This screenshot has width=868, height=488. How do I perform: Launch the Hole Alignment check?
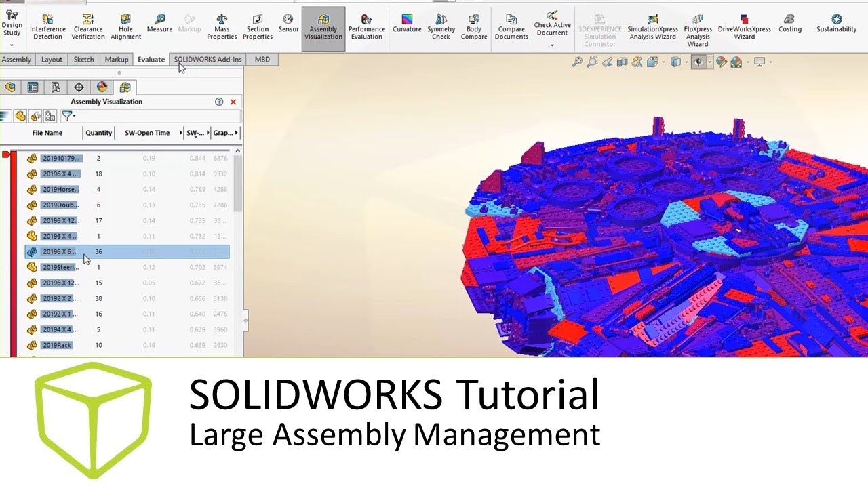(x=125, y=27)
